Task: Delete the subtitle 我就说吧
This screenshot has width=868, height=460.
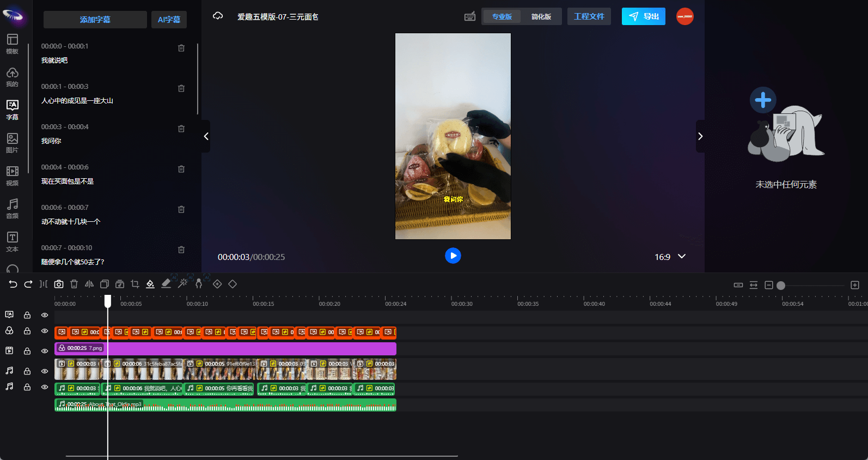Action: [181, 48]
